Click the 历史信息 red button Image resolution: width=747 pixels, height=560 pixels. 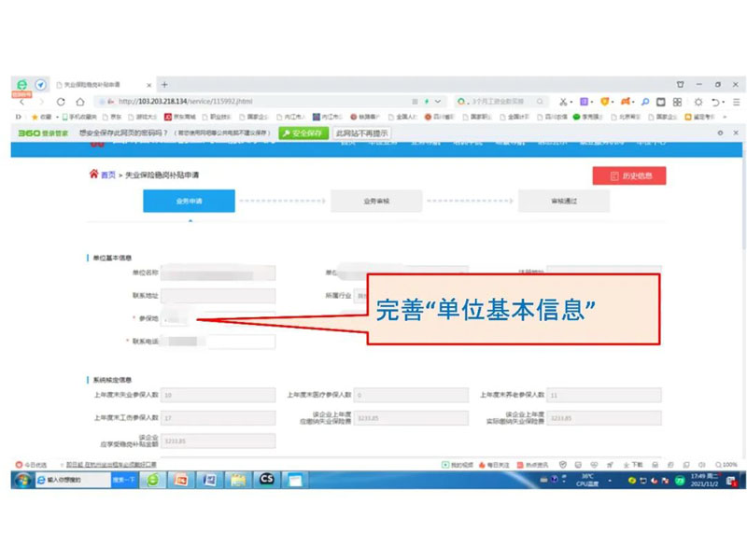click(x=628, y=175)
